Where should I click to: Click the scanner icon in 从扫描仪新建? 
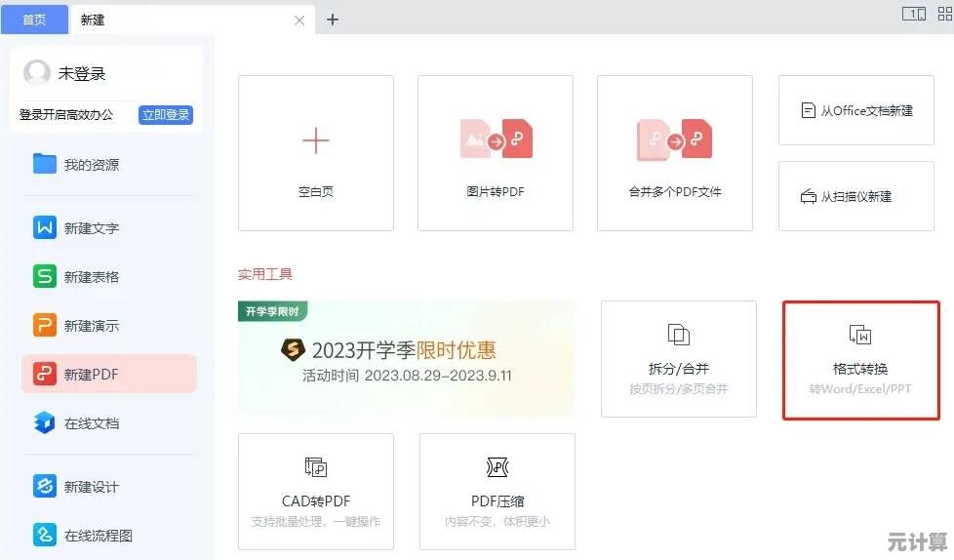[808, 197]
